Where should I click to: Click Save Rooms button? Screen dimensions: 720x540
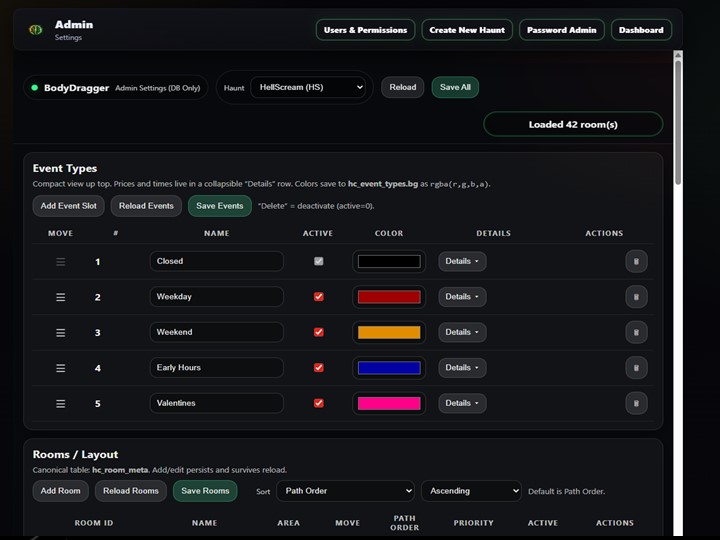205,491
